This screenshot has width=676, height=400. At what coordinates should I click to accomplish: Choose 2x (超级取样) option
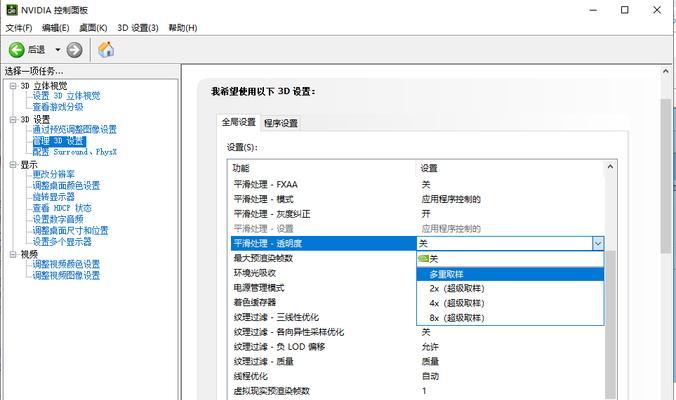[x=510, y=289]
